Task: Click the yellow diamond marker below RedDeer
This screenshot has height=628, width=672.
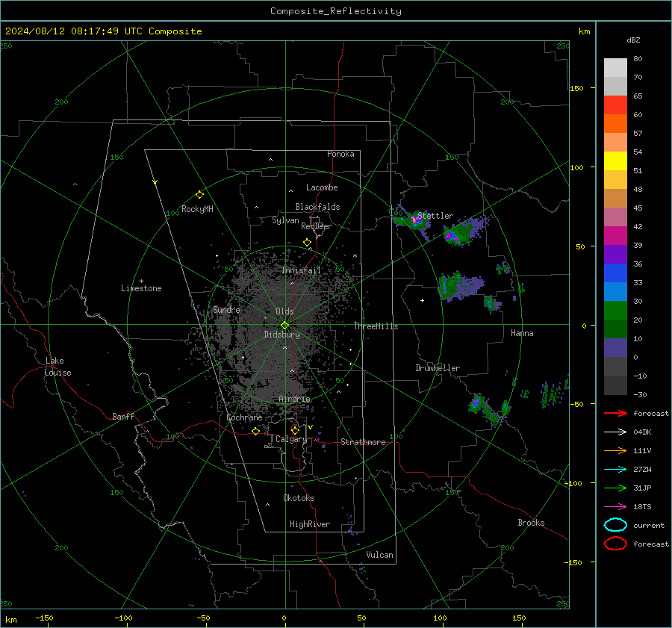Action: click(308, 243)
